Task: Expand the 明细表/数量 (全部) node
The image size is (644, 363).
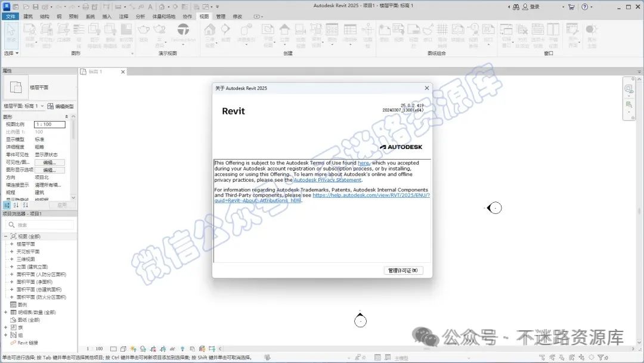Action: 6,312
